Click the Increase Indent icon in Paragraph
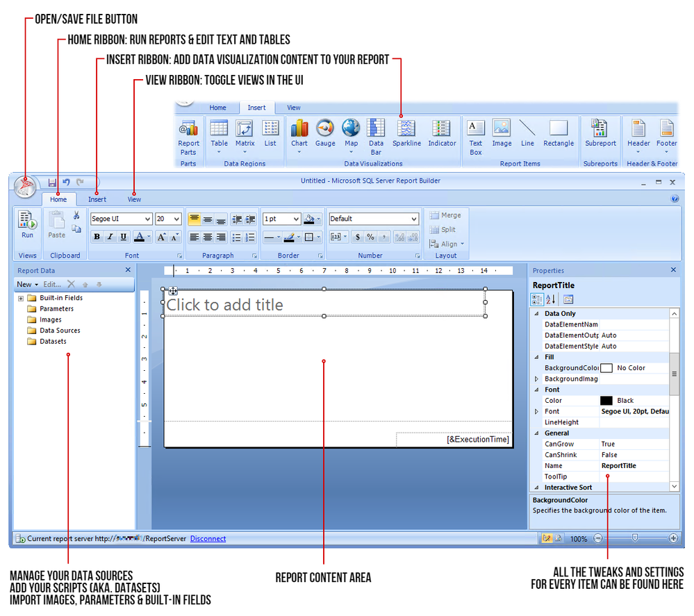The width and height of the screenshot is (694, 616). click(251, 219)
